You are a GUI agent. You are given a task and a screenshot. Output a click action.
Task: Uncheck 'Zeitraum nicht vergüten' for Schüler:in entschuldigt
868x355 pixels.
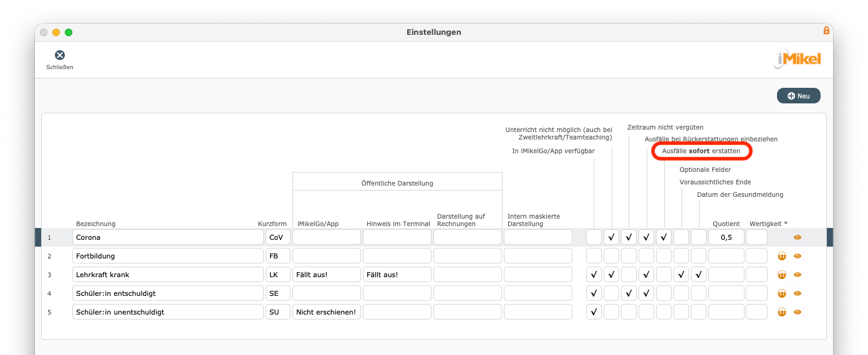629,293
